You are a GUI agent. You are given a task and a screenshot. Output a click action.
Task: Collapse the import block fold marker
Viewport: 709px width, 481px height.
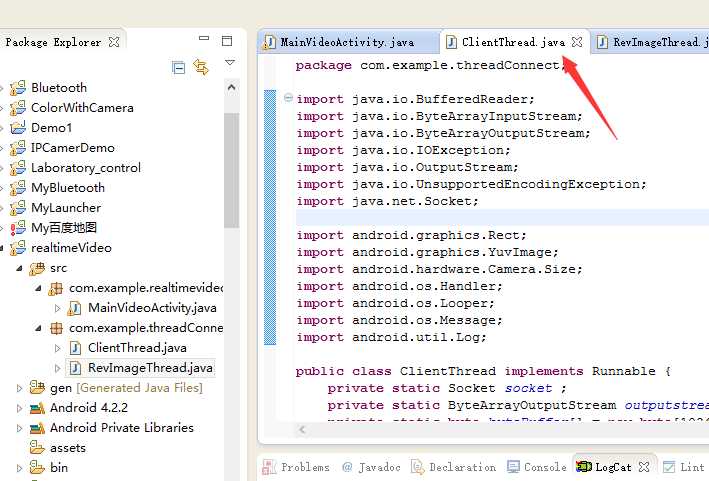(x=288, y=98)
